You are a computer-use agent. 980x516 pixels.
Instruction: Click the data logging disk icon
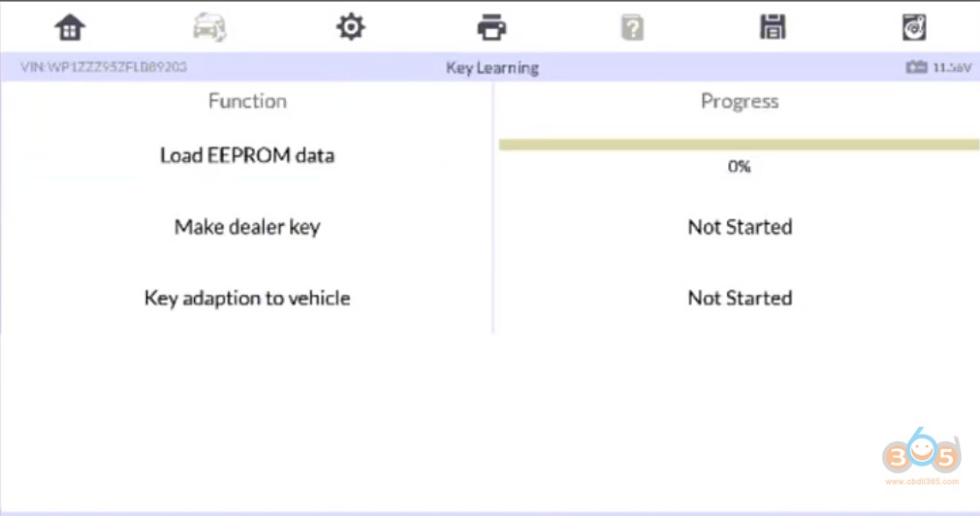coord(914,27)
